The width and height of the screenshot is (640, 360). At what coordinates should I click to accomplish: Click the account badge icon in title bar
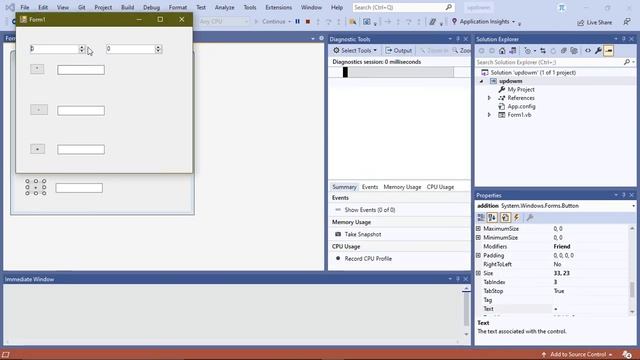coord(562,8)
